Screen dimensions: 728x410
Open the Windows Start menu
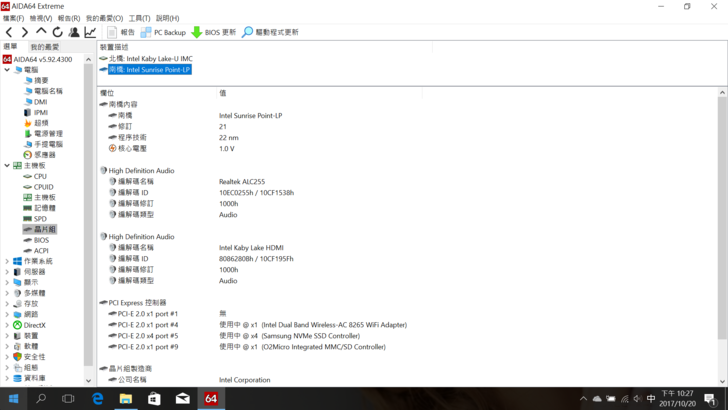(13, 399)
